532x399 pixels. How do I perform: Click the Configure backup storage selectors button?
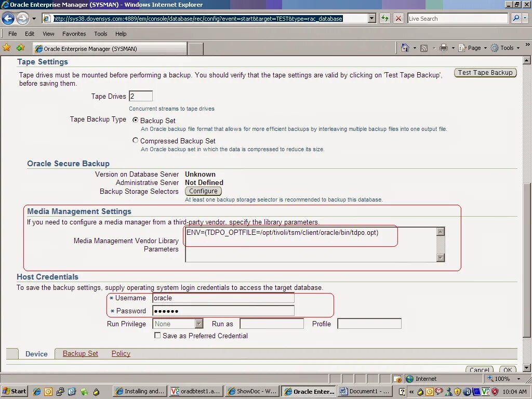[x=203, y=191]
